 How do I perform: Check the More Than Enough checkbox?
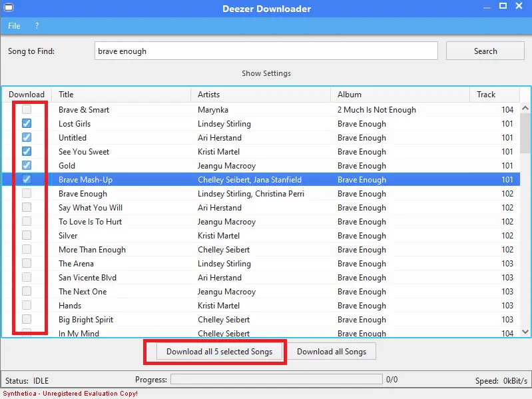click(27, 249)
